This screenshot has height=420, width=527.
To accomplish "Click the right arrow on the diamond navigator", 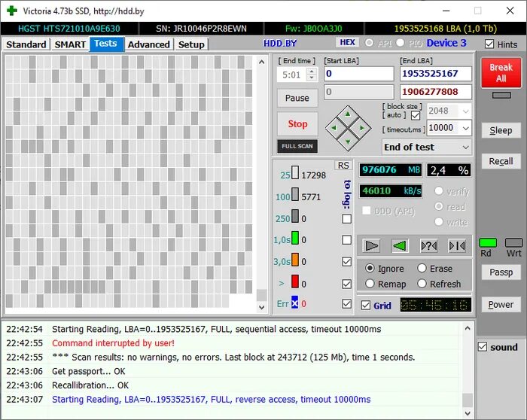I will click(x=362, y=128).
